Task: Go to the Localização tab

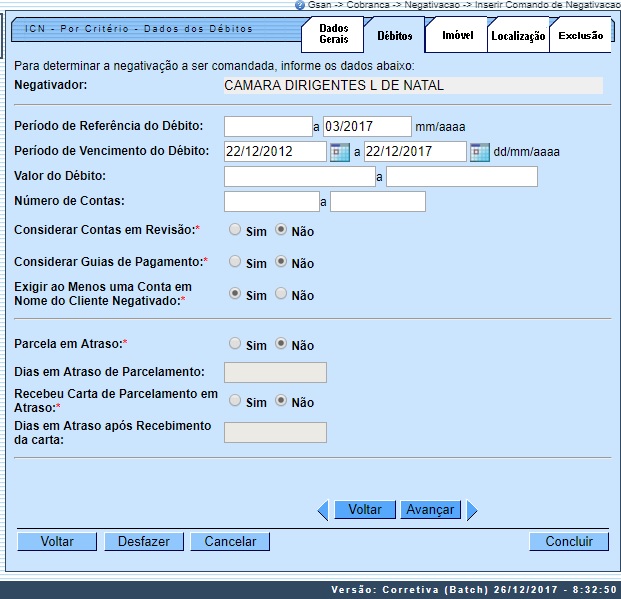Action: click(518, 37)
